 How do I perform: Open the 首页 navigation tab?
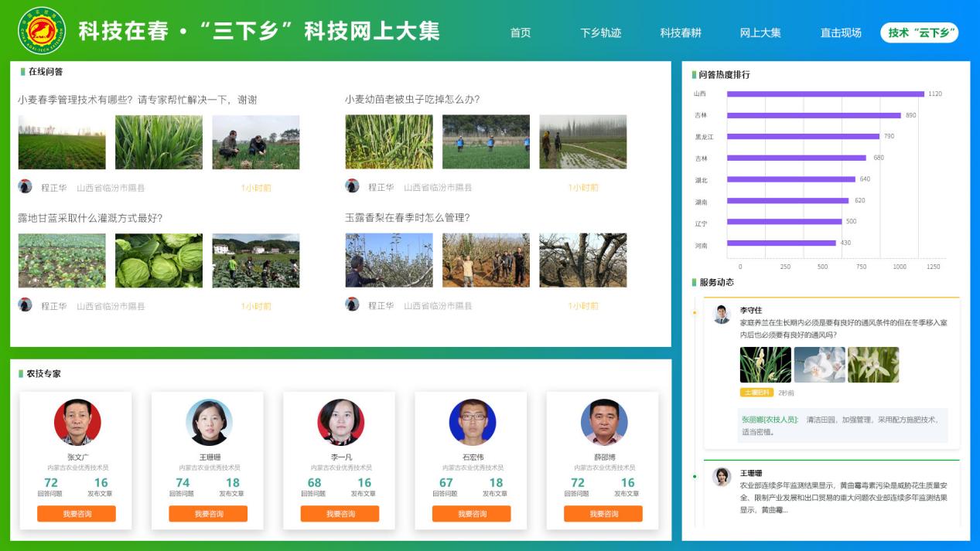(x=521, y=33)
